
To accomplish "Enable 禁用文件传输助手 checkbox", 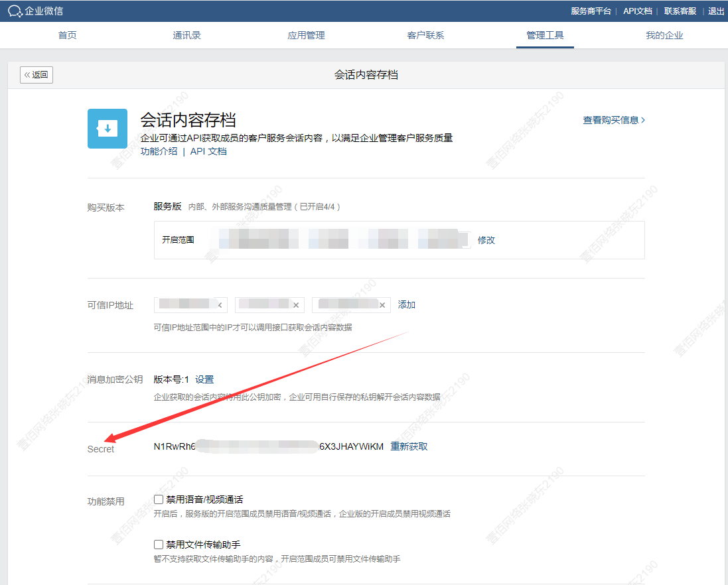I will point(159,545).
